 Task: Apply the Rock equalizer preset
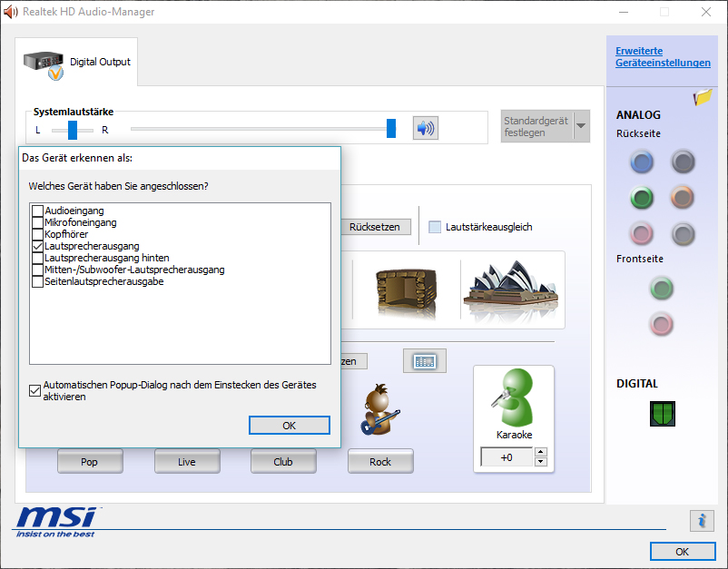click(x=380, y=461)
